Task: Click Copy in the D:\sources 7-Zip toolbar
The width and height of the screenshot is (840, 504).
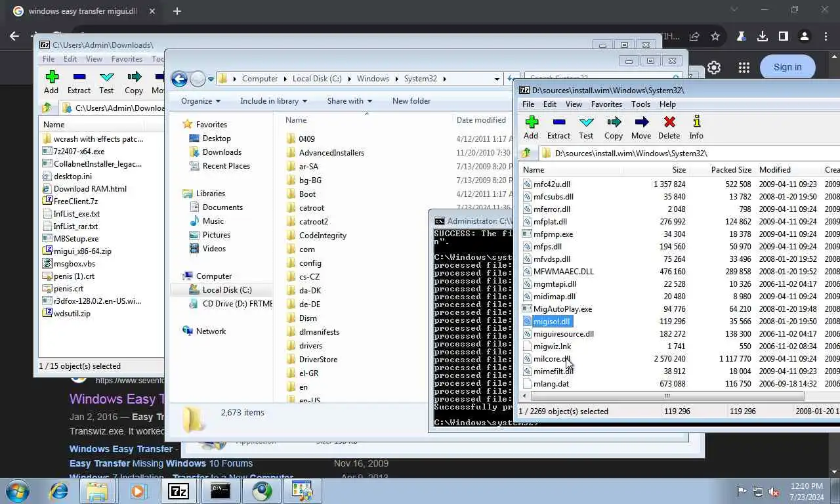Action: pyautogui.click(x=614, y=127)
